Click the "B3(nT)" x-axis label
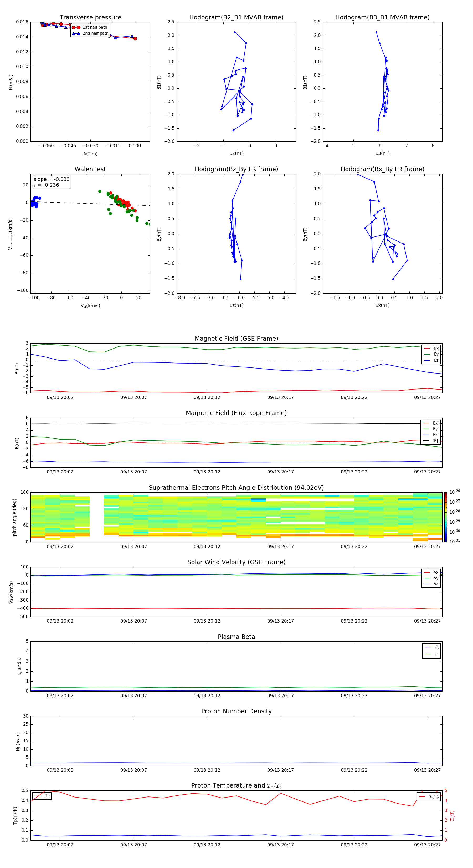 pos(382,153)
